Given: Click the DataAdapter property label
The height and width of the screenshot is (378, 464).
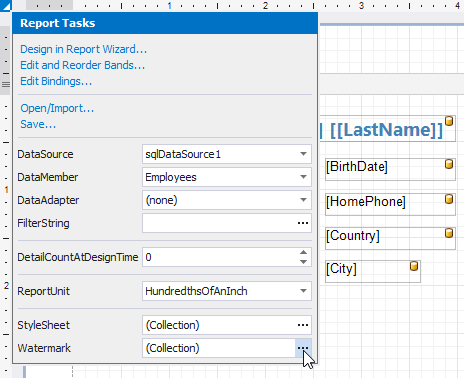Looking at the screenshot, I should click(48, 200).
